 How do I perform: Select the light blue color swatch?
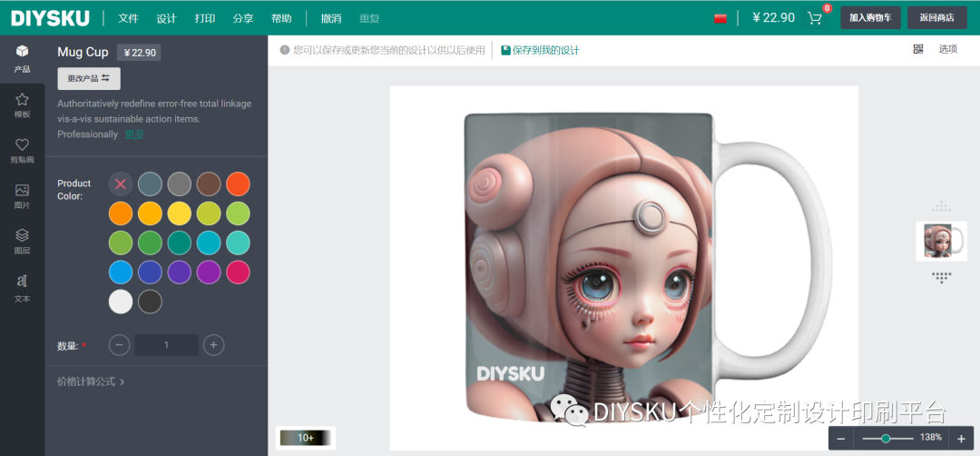[x=121, y=273]
